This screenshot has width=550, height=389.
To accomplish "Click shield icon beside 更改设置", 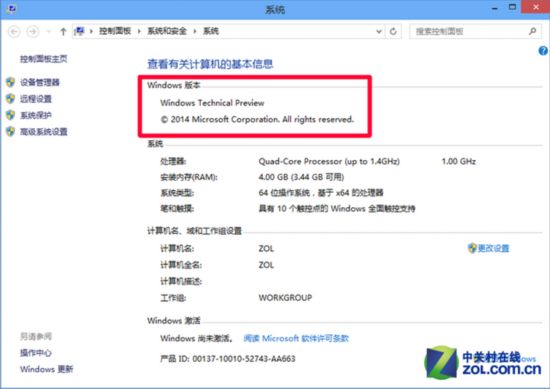I will (472, 248).
